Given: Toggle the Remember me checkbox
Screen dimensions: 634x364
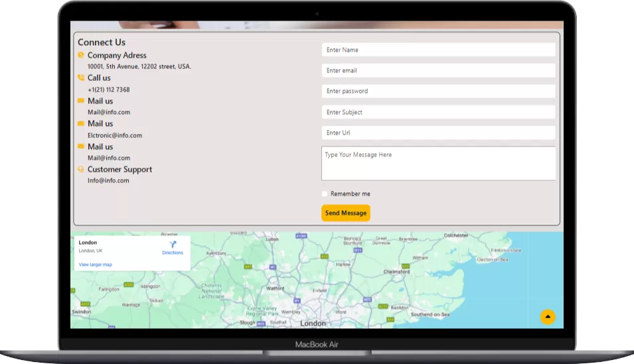Looking at the screenshot, I should click(x=324, y=194).
